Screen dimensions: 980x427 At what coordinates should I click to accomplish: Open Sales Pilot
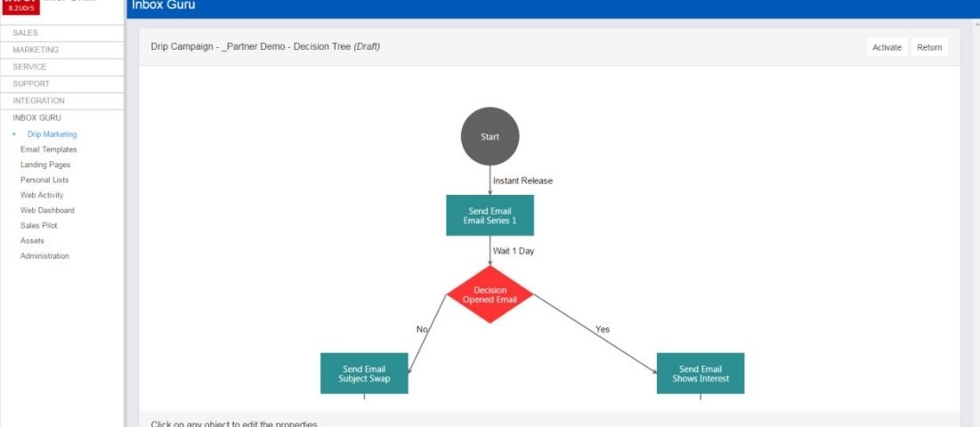[x=39, y=225]
